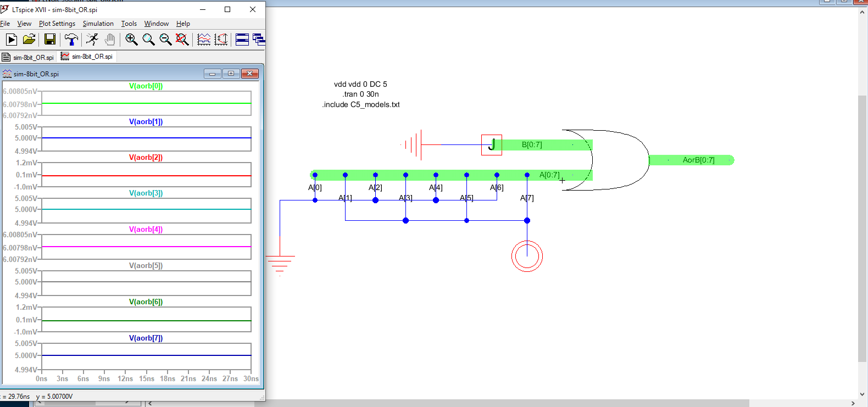The image size is (868, 407).
Task: Click the 30ns tick on the time axis
Action: (x=251, y=378)
